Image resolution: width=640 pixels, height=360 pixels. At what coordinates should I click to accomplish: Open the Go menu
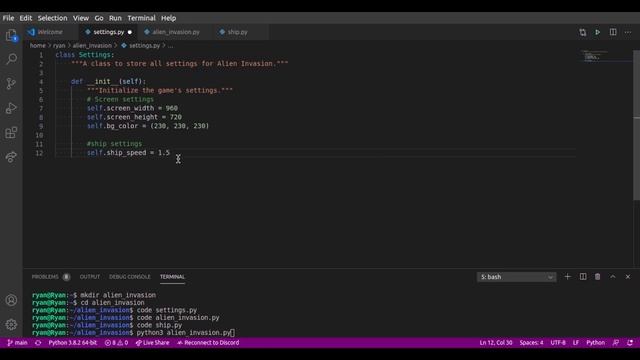[99, 18]
